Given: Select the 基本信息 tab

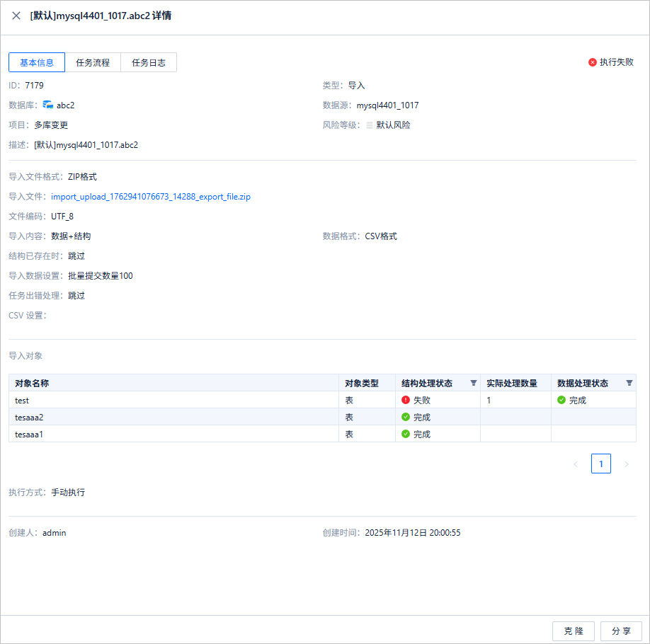Looking at the screenshot, I should (37, 62).
